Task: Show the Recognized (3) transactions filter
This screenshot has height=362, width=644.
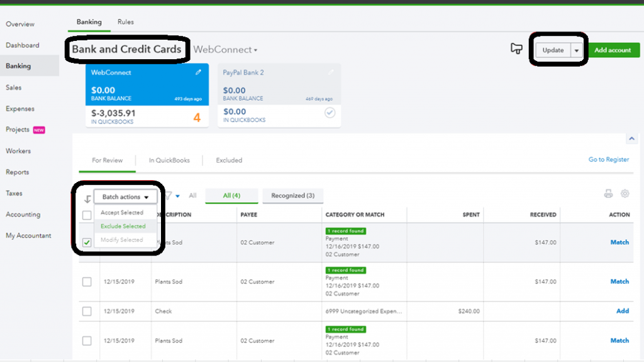Action: point(293,195)
